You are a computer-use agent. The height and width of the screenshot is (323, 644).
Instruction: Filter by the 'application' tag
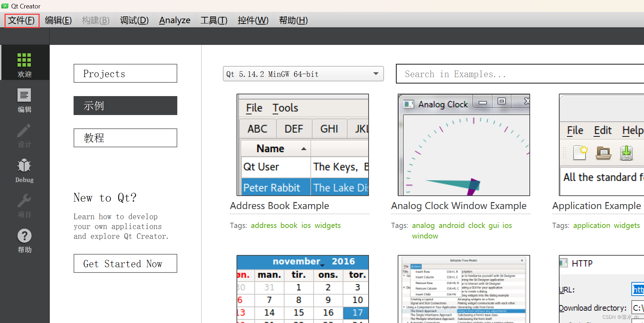pos(592,225)
